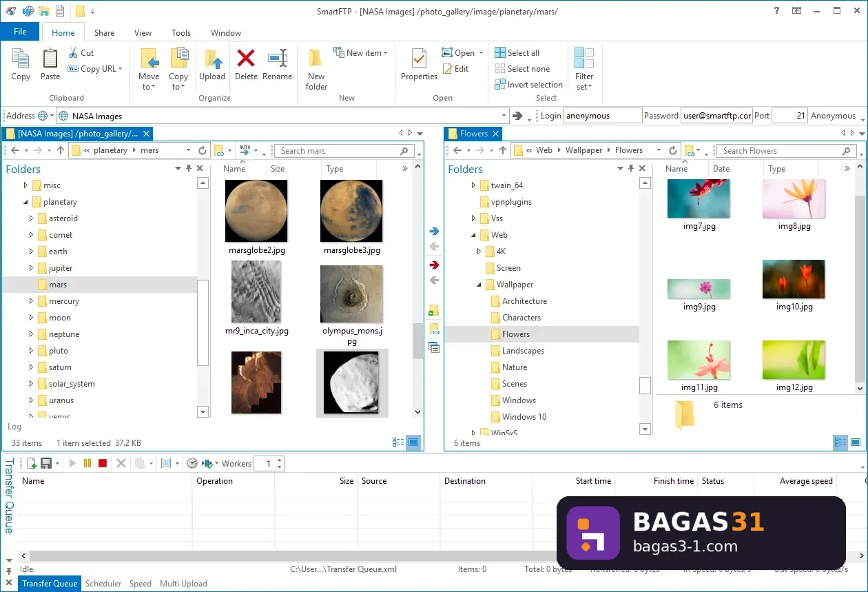Pin the Folders panel in Flowers pane
Image resolution: width=868 pixels, height=592 pixels.
click(631, 168)
